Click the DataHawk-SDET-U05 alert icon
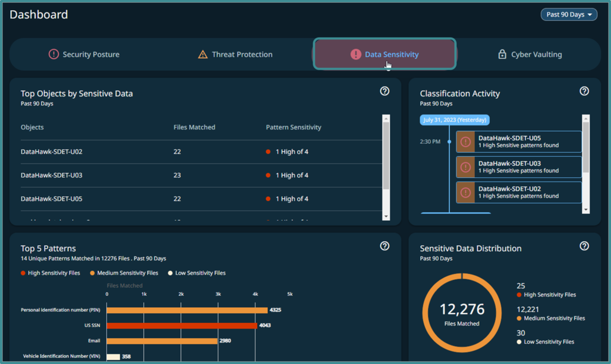This screenshot has width=611, height=364. coord(465,141)
